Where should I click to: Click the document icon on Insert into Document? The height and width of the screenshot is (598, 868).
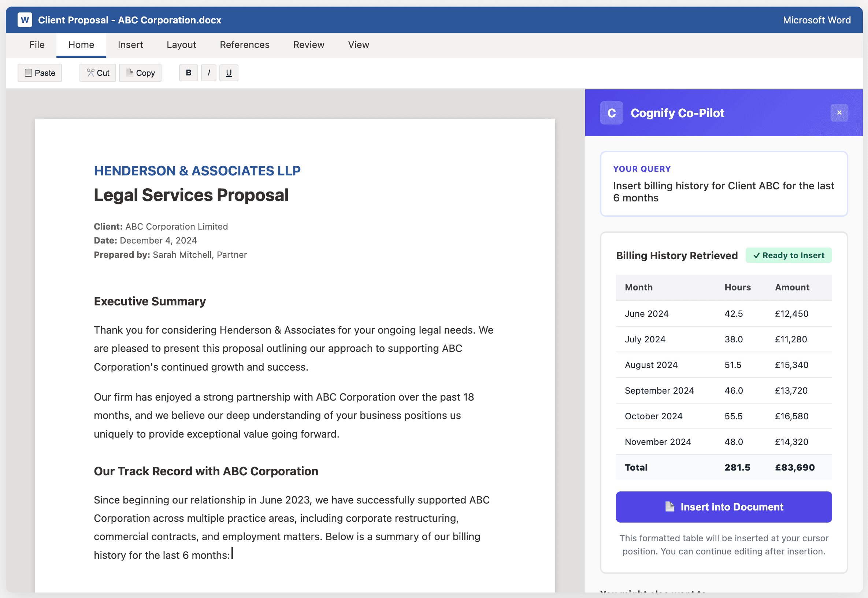point(671,506)
